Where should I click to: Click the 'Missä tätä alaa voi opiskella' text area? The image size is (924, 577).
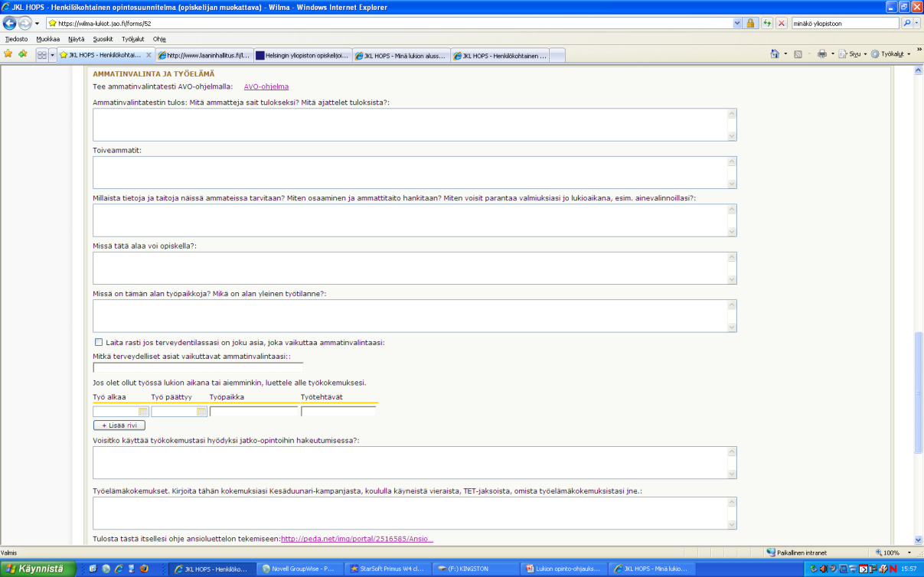pyautogui.click(x=414, y=268)
